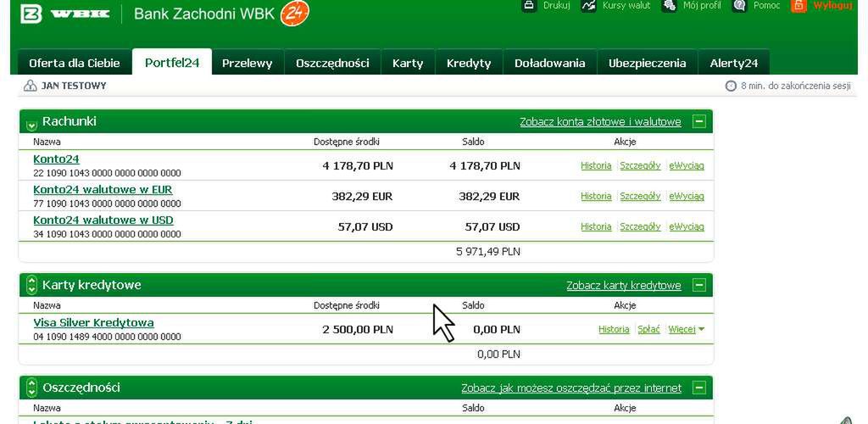This screenshot has width=868, height=424.
Task: Open eWyciąg for the EUR account
Action: click(687, 196)
